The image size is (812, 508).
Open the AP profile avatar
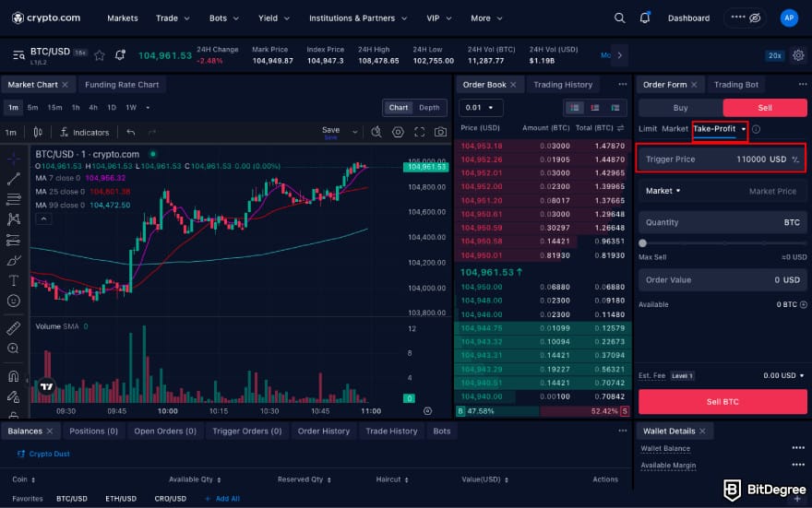tap(789, 18)
